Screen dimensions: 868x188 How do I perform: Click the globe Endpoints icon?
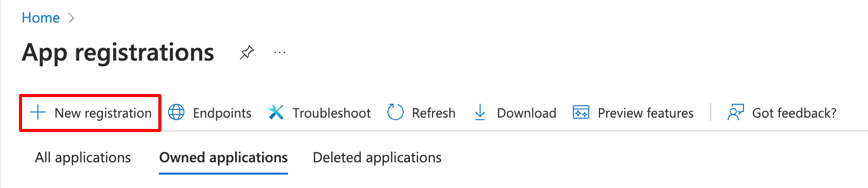coord(176,112)
